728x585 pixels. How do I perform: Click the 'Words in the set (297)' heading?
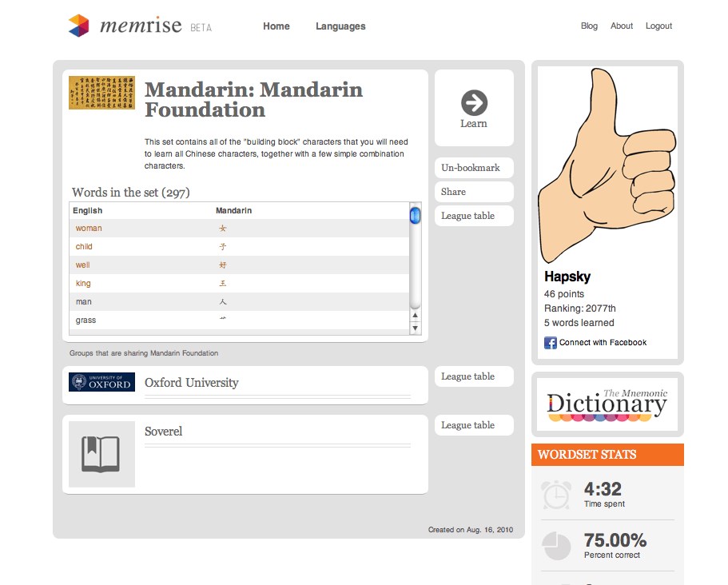tap(131, 193)
